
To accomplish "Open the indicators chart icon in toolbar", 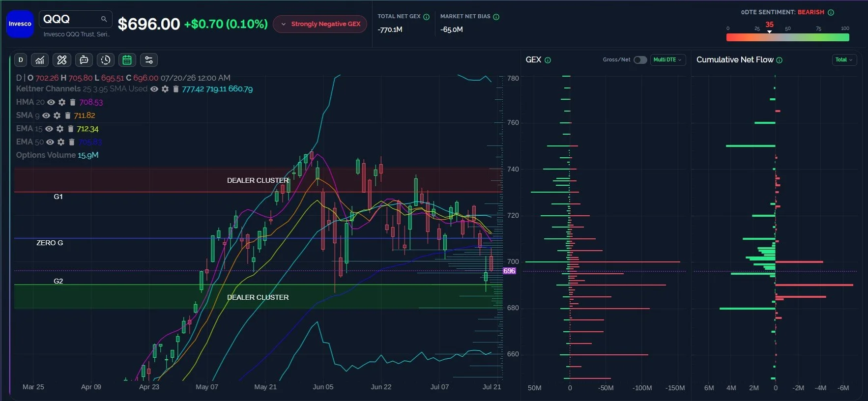I will 40,60.
